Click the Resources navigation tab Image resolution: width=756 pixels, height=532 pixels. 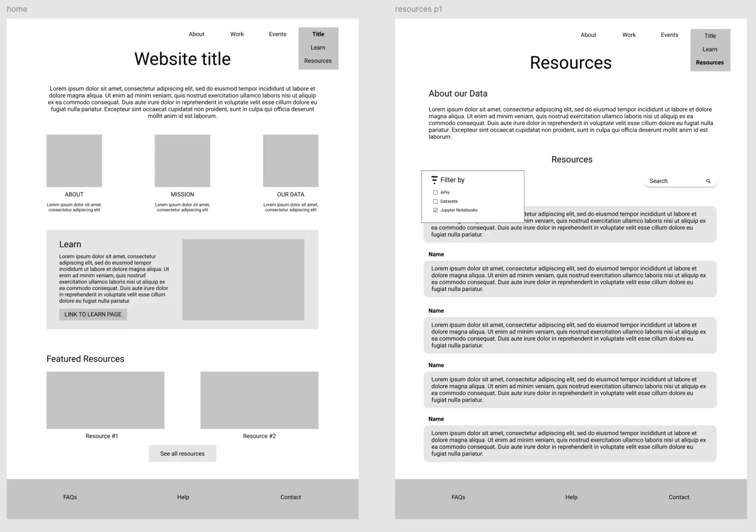pos(318,62)
